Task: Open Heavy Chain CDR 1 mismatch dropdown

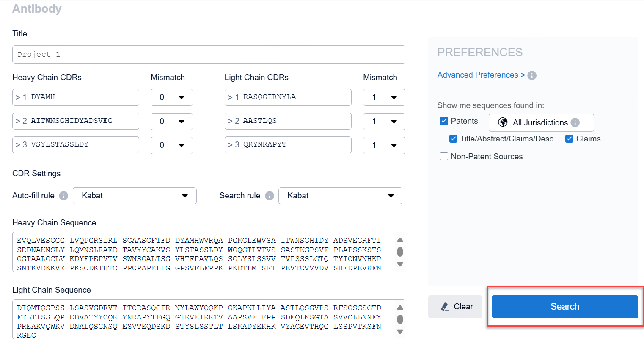Action: 172,97
